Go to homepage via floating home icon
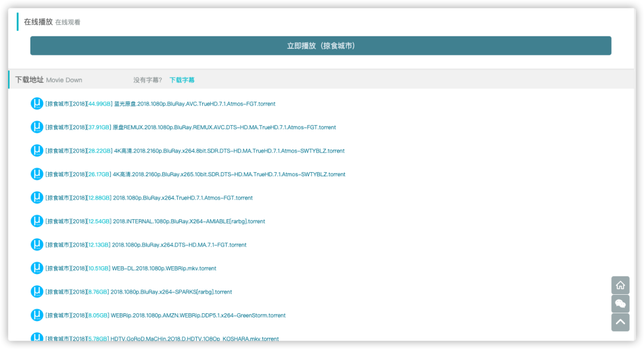 [620, 285]
